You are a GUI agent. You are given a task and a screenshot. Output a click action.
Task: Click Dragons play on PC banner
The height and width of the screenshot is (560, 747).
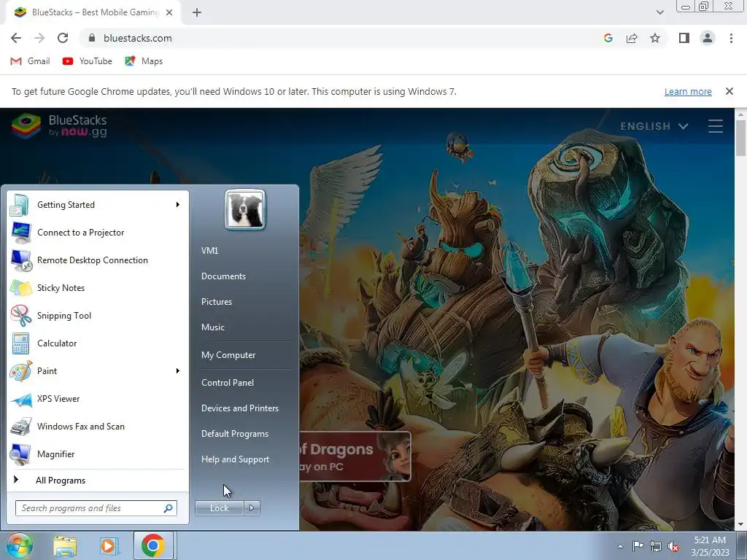click(x=355, y=456)
